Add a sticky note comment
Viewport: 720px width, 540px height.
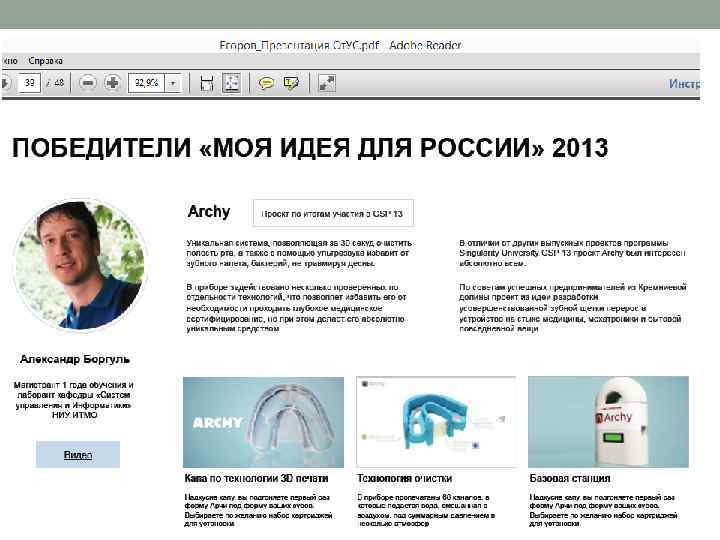(266, 83)
